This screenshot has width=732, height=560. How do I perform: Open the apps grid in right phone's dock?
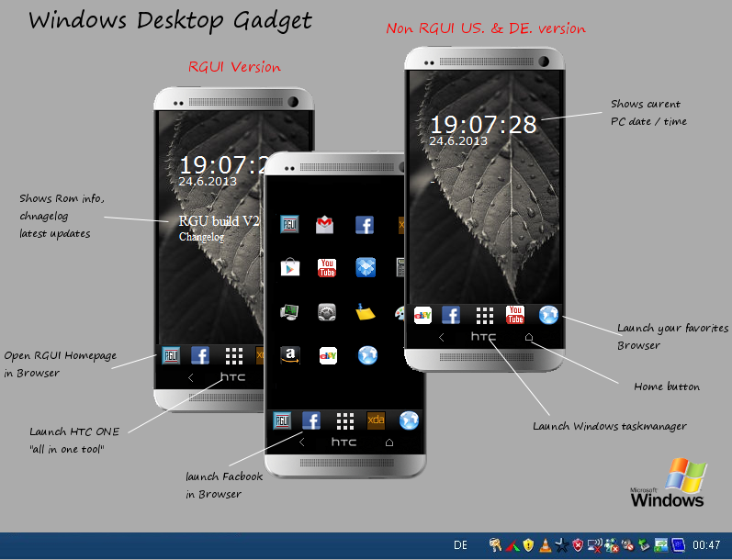pos(485,316)
